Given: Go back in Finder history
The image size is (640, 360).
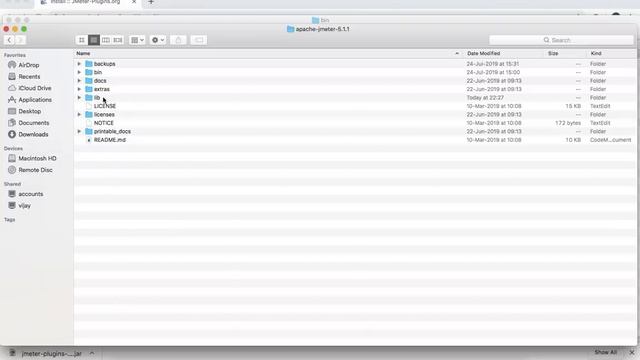Looking at the screenshot, I should (9, 40).
